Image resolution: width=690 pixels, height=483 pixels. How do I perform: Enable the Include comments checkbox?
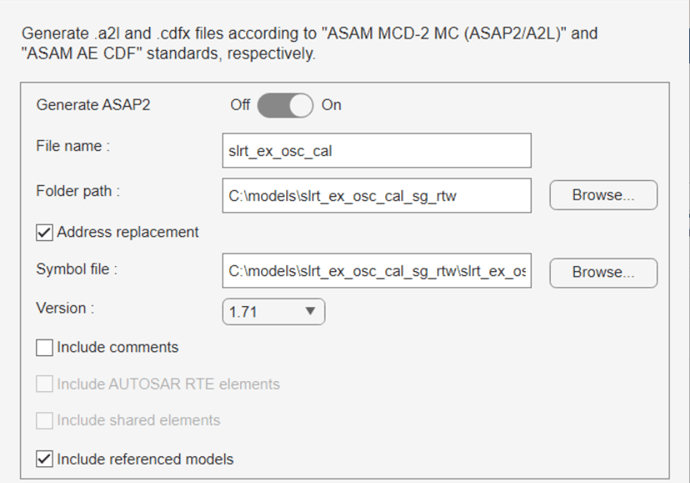(x=44, y=348)
